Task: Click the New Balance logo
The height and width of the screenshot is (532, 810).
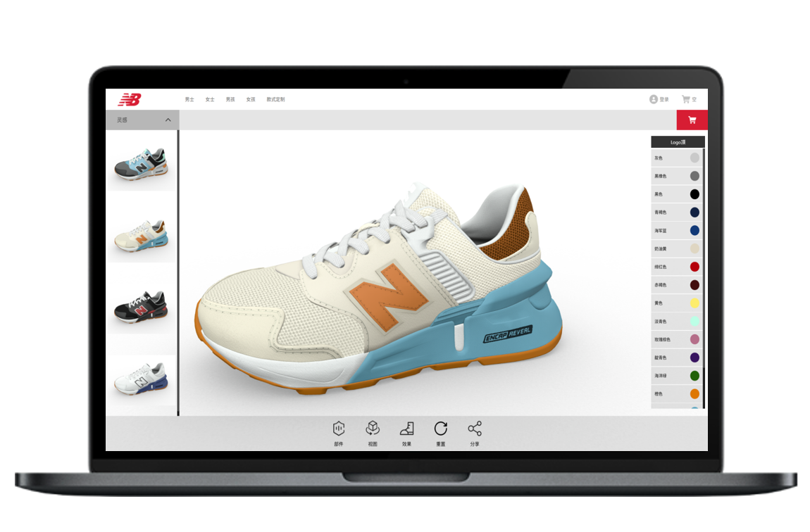Action: coord(130,99)
